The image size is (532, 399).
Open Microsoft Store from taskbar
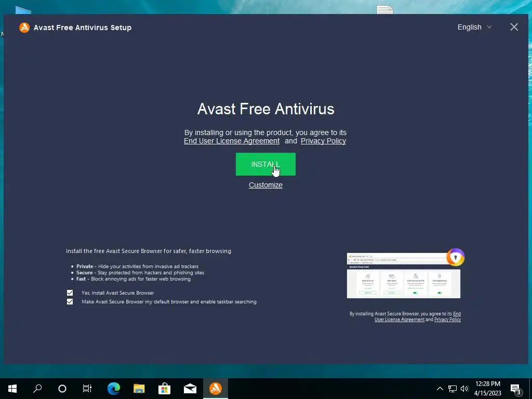point(165,389)
